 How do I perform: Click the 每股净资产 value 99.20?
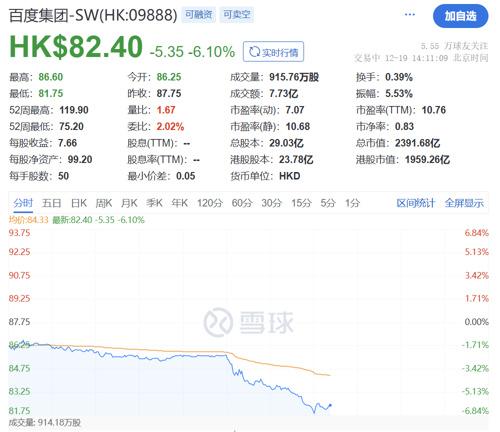click(x=80, y=159)
